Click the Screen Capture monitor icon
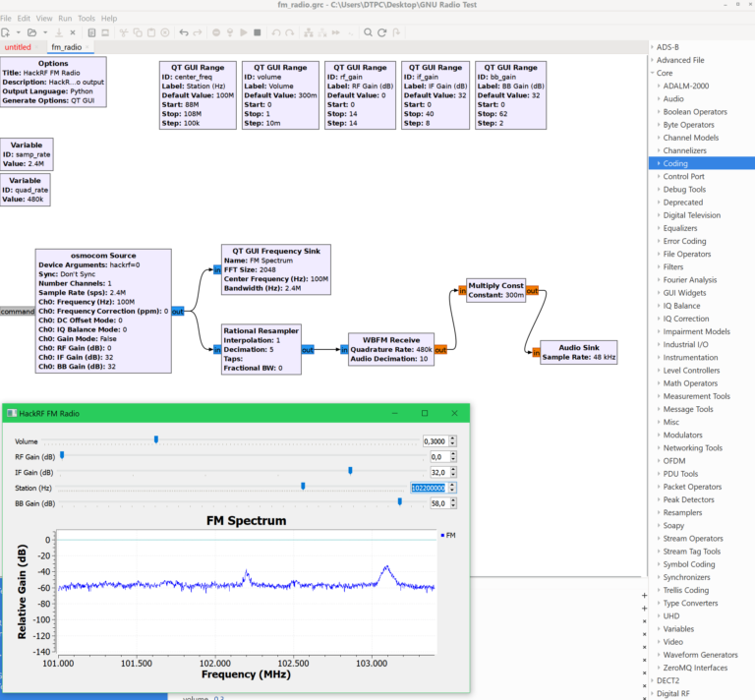The image size is (755, 700). point(105,32)
